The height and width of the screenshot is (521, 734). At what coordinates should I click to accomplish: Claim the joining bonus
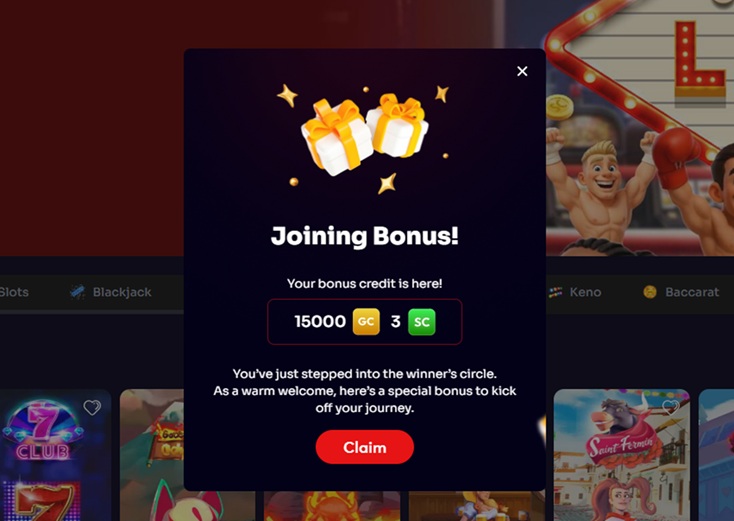pos(365,447)
